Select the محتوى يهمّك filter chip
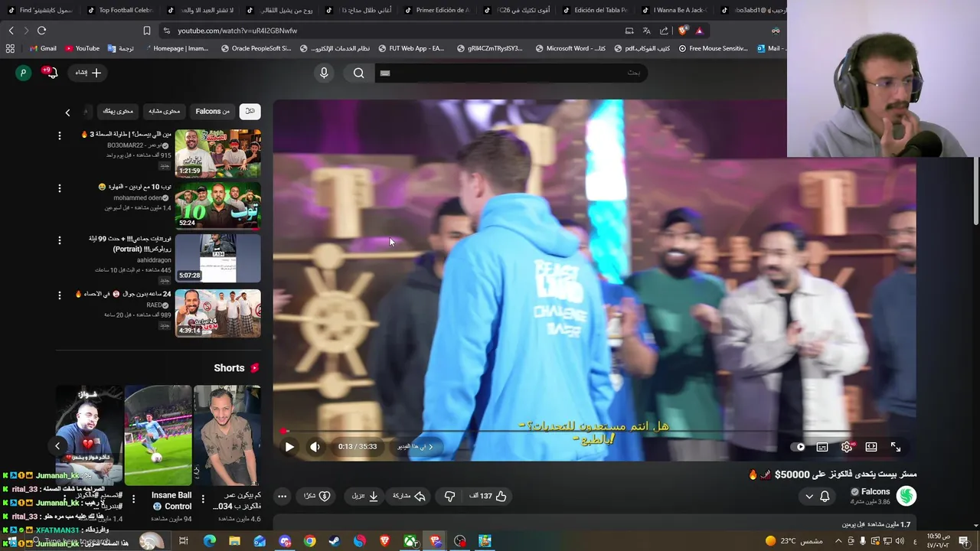The image size is (980, 551). point(118,111)
